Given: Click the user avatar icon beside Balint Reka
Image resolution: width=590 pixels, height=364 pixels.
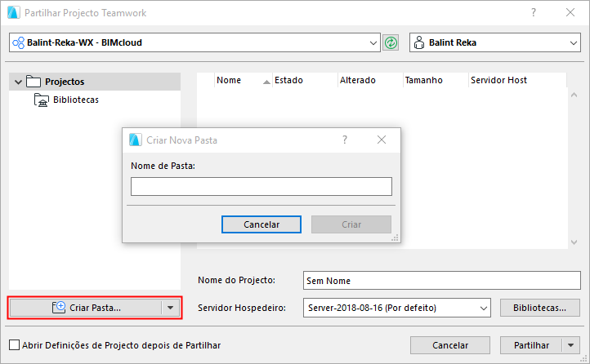Looking at the screenshot, I should click(x=418, y=42).
